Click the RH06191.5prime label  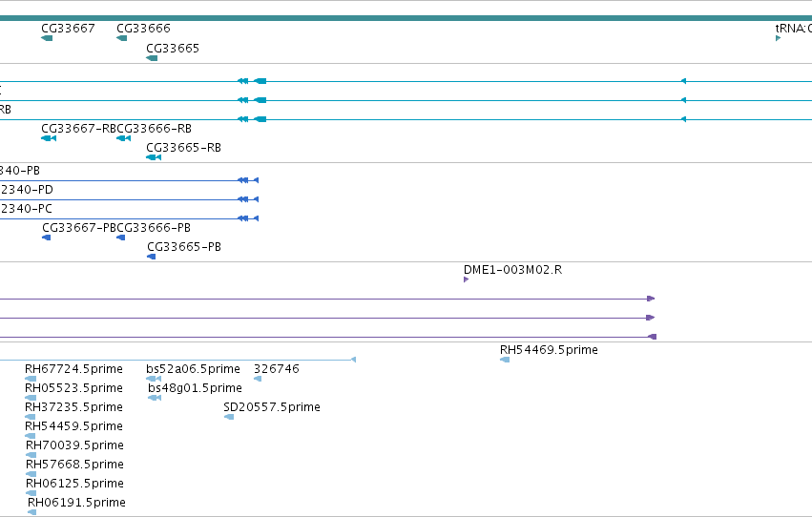(76, 503)
